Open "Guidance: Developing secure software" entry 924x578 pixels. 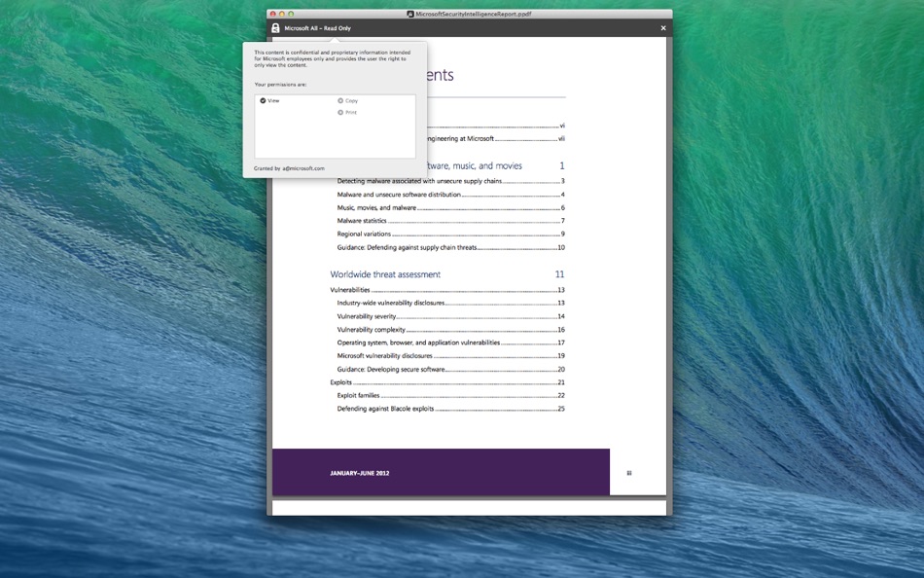tap(450, 369)
